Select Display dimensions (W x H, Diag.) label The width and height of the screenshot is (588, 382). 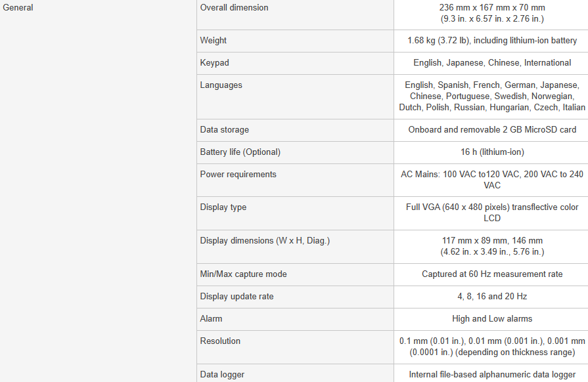tap(265, 240)
